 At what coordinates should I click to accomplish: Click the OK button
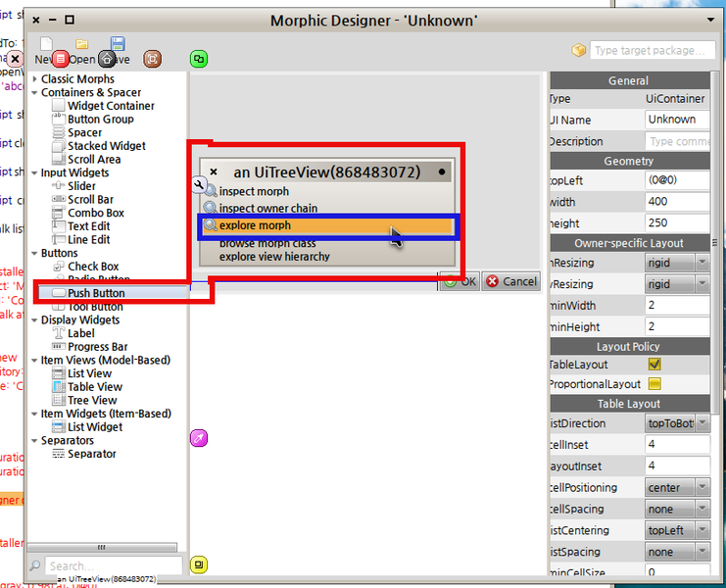(x=460, y=281)
